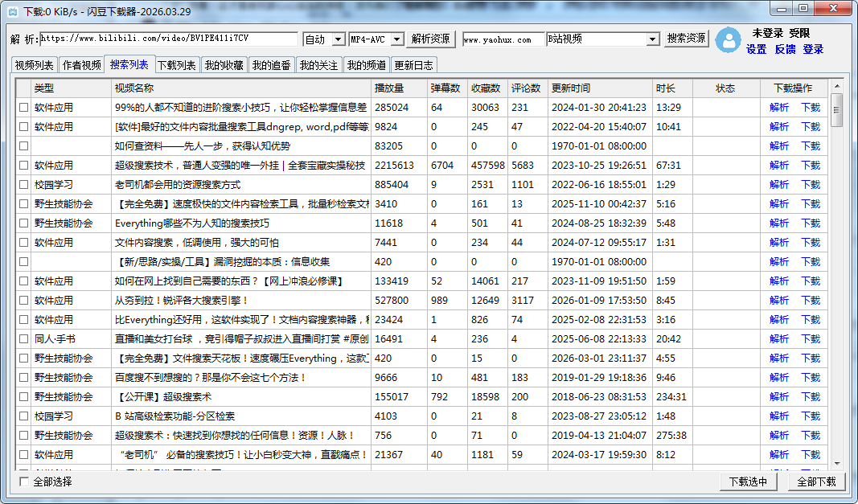Screen dimensions: 858x504
Task: Switch to the 下载列表 tab
Action: pos(176,65)
